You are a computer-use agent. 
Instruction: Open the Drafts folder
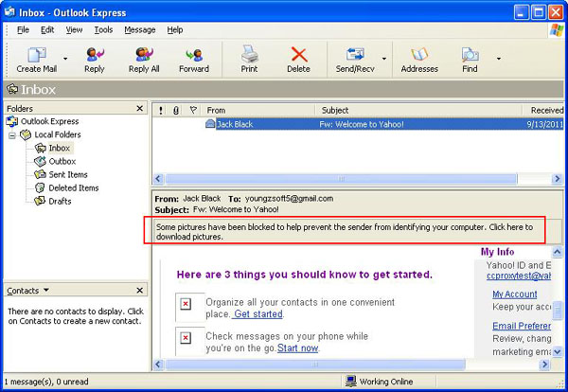[x=60, y=201]
